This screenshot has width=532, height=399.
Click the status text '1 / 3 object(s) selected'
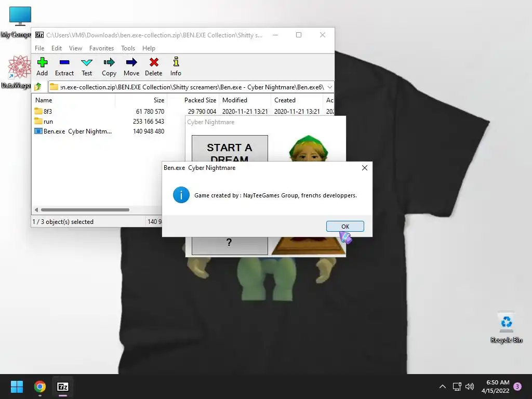click(x=63, y=221)
